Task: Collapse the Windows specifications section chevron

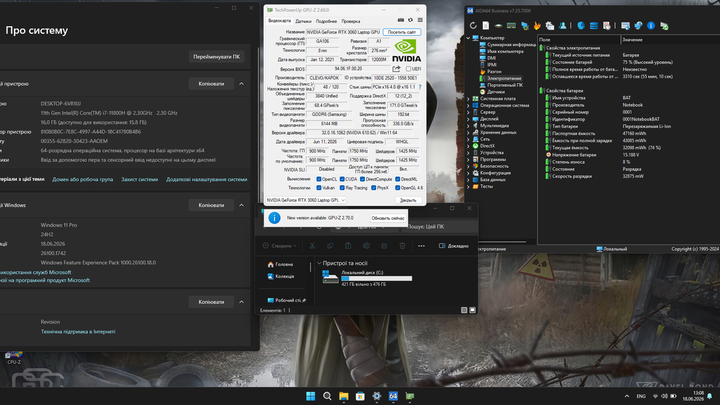Action: 242,205
